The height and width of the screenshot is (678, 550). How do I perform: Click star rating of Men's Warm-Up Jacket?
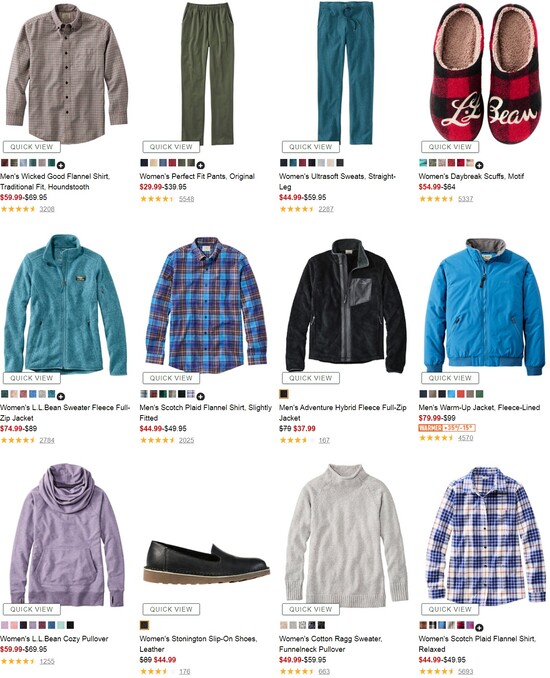(436, 438)
